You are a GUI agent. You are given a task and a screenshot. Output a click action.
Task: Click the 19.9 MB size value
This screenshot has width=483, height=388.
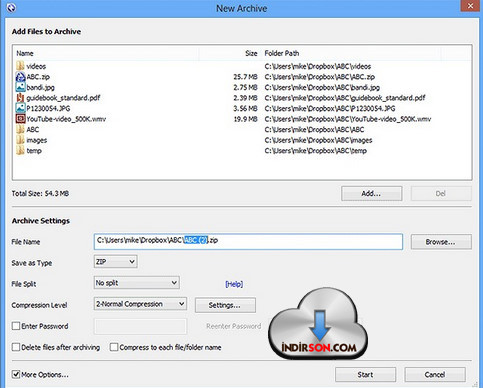[x=245, y=119]
